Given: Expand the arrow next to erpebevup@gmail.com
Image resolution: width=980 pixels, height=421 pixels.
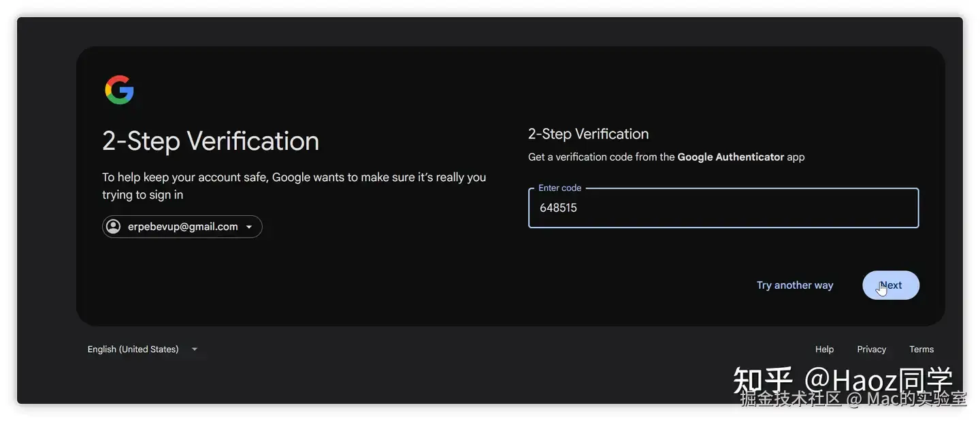Looking at the screenshot, I should [249, 227].
